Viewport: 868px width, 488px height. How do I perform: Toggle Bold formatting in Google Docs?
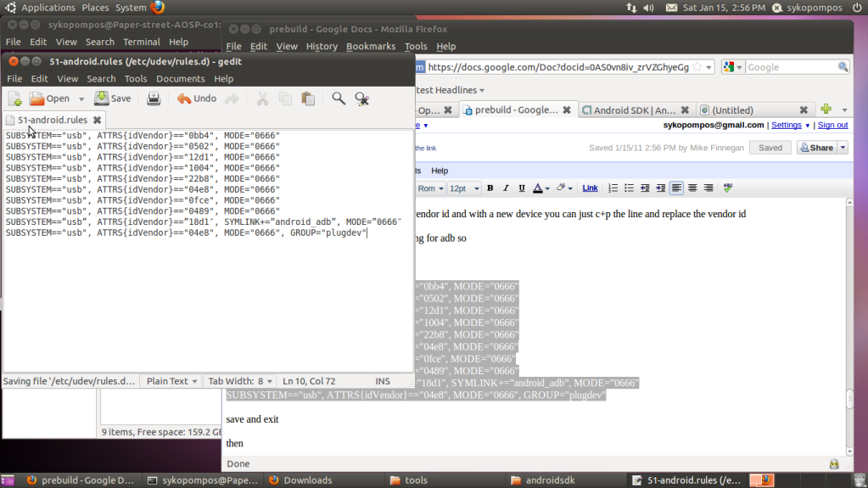[490, 188]
